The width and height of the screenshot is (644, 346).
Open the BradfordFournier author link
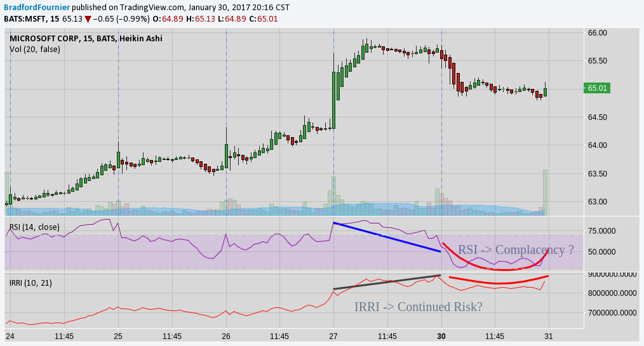click(x=37, y=8)
